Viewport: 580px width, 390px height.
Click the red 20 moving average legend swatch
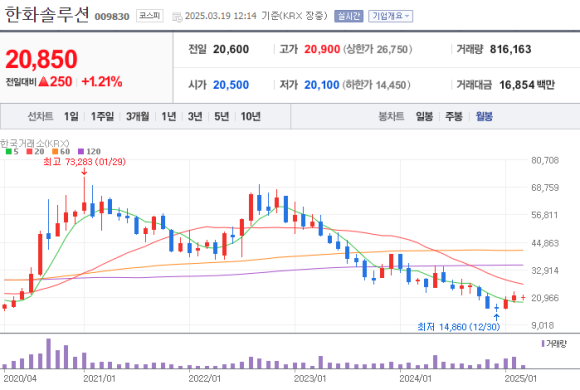pyautogui.click(x=29, y=151)
